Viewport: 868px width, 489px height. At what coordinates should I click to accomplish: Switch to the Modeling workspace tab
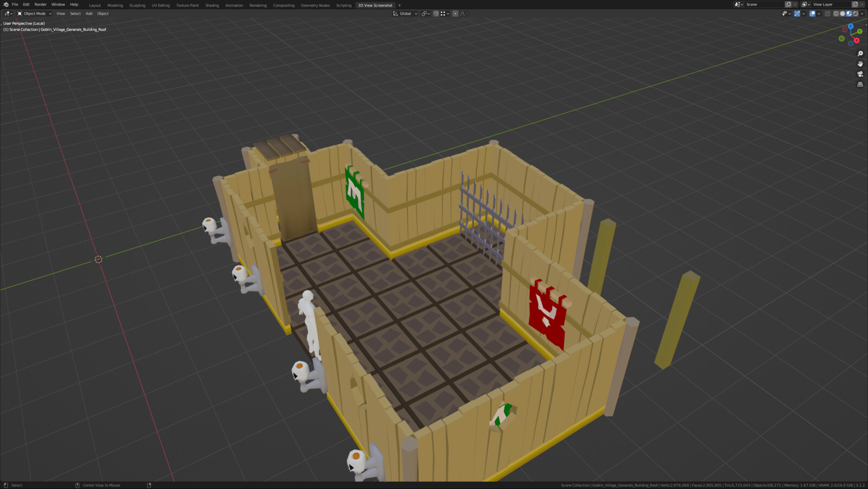pos(115,5)
